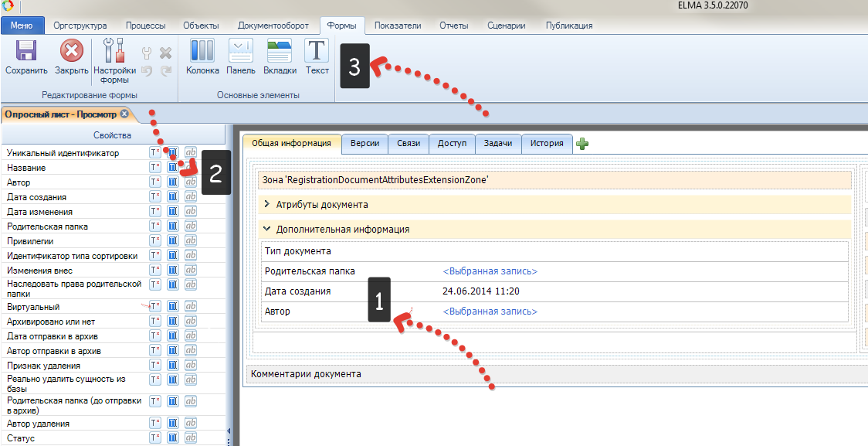
Task: Insert a Текст element
Action: click(x=317, y=53)
